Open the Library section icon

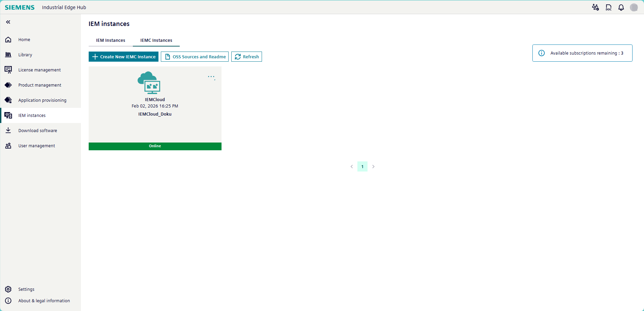pyautogui.click(x=8, y=55)
